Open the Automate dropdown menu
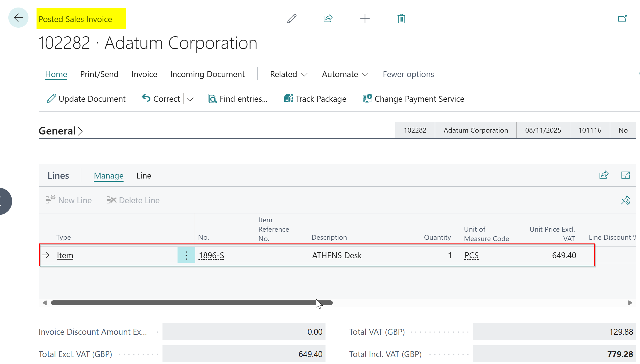The image size is (640, 364). pos(345,74)
